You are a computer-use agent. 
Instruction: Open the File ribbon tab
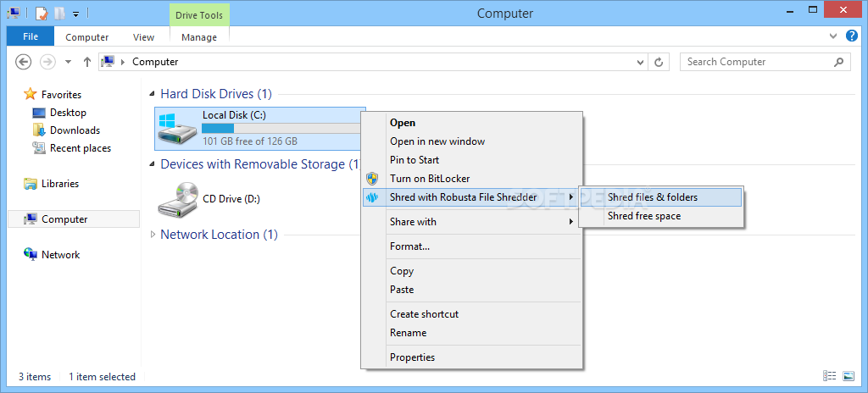(31, 36)
